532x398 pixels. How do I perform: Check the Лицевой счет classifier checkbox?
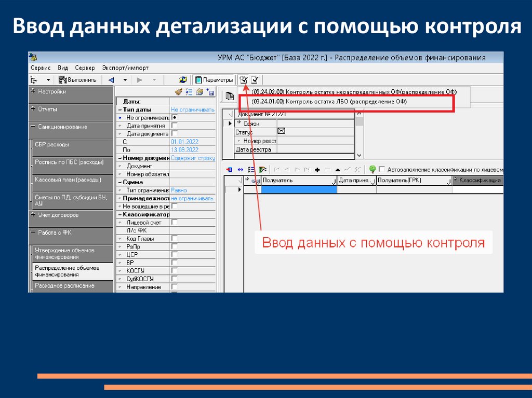coord(174,222)
